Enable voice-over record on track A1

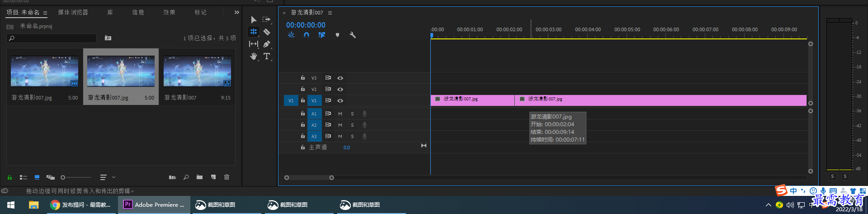tap(364, 114)
